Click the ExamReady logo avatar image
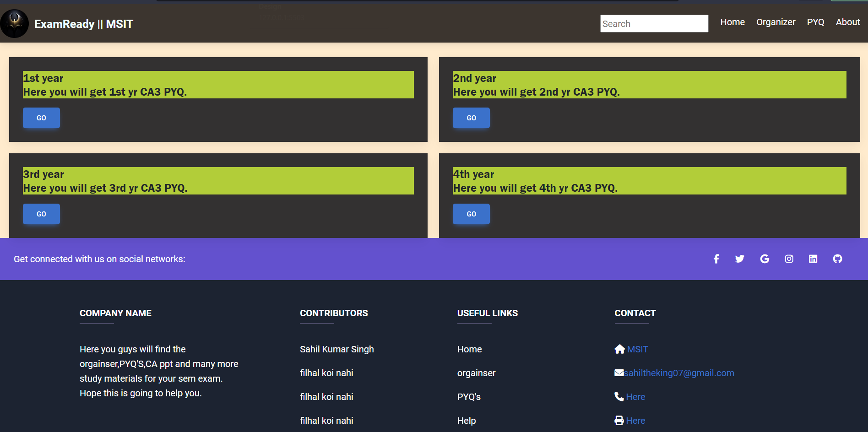This screenshot has width=868, height=432. click(15, 23)
